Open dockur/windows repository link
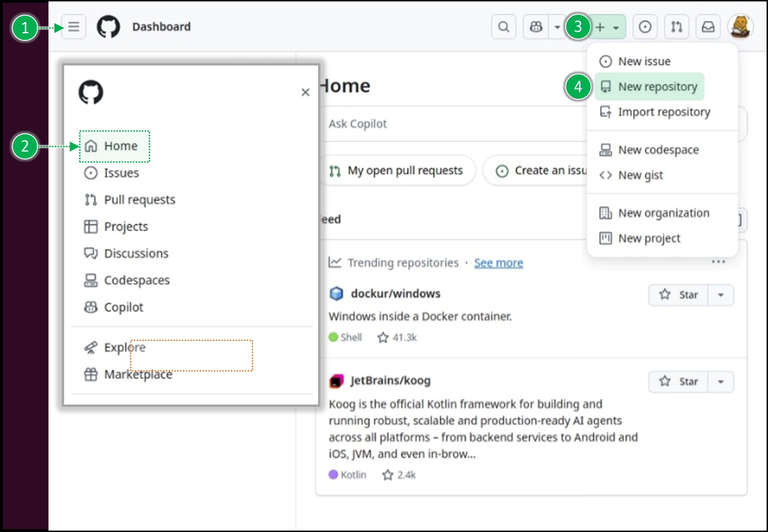 click(395, 294)
